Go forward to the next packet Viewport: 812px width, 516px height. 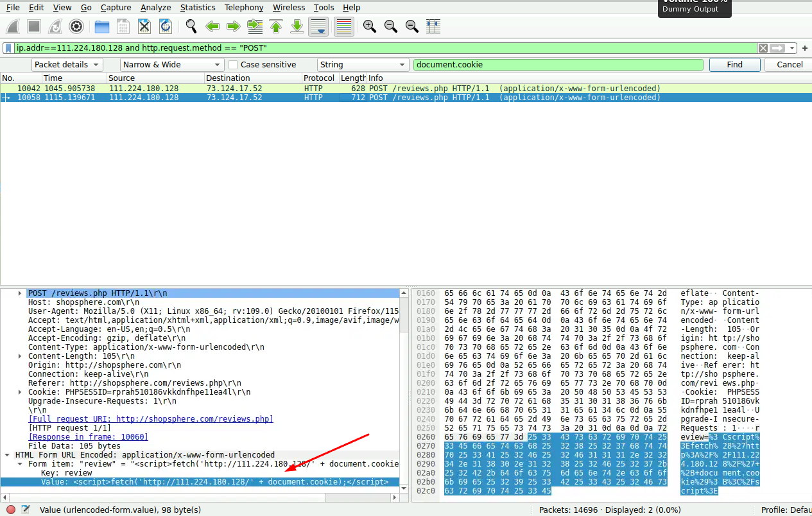234,26
